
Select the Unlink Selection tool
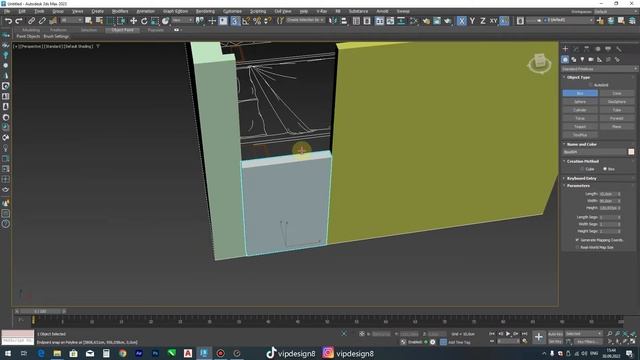click(42, 21)
